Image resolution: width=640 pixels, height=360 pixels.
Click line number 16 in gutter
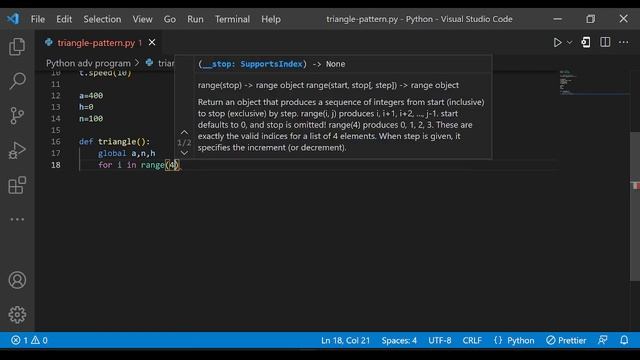[56, 142]
